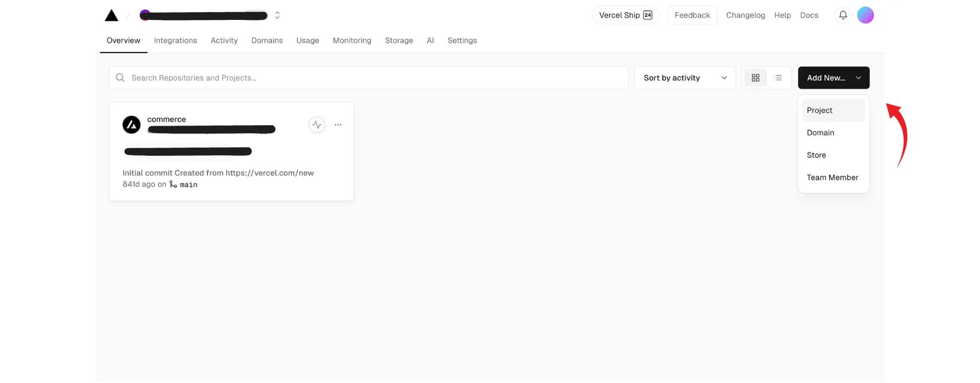
Task: Switch to the Overview tab
Action: pyautogui.click(x=124, y=40)
